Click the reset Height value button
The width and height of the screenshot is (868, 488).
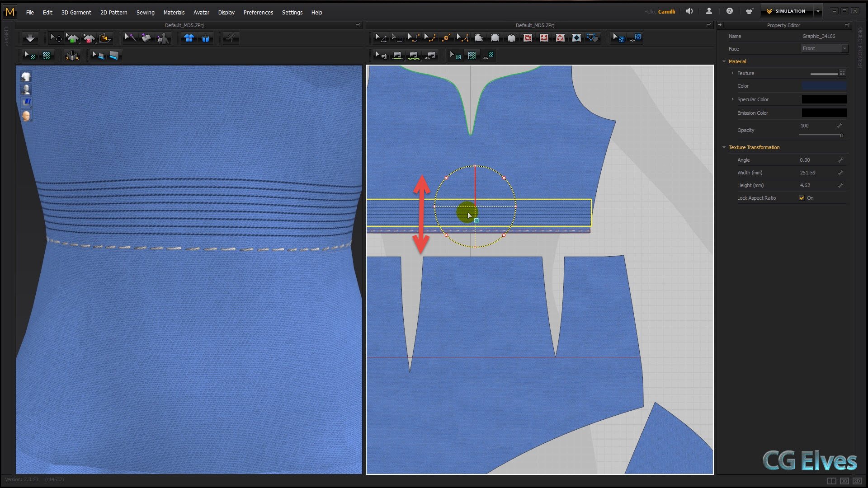click(x=840, y=185)
